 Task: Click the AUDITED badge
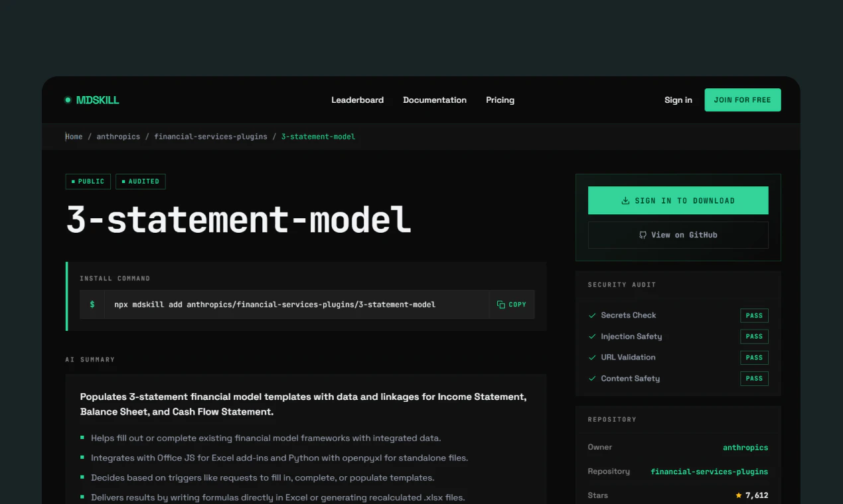pos(141,182)
